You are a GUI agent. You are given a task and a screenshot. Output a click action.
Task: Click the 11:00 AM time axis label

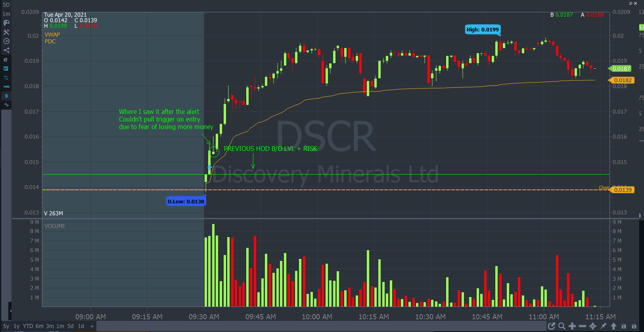[x=544, y=317]
